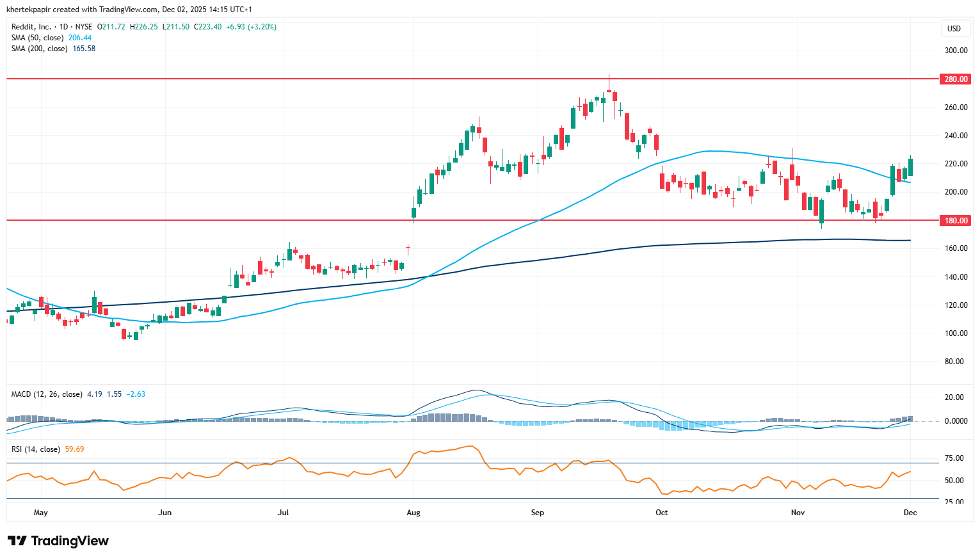Click the Reddit, Inc. symbol name
The width and height of the screenshot is (980, 560).
31,27
